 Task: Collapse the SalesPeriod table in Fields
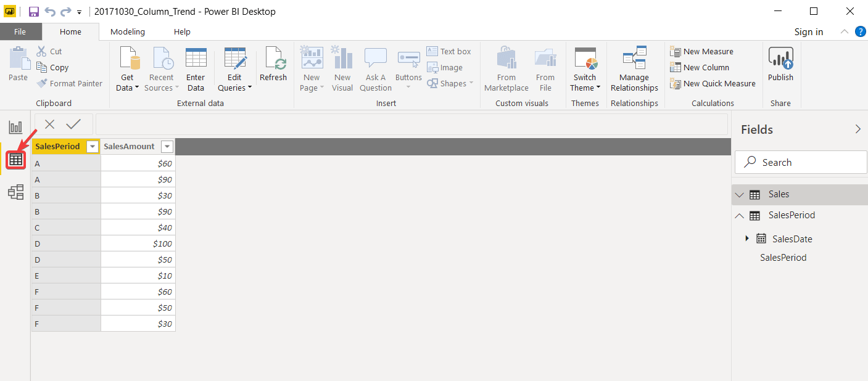click(740, 215)
